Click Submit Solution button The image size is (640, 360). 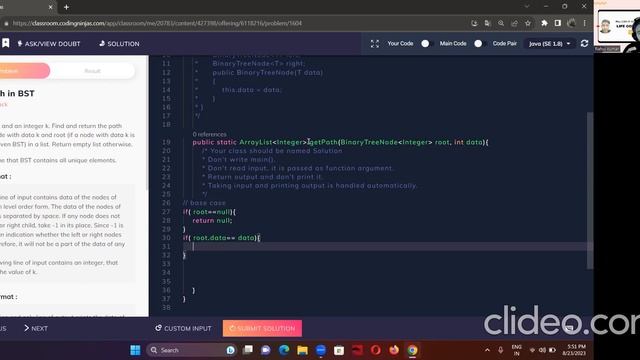coord(262,328)
